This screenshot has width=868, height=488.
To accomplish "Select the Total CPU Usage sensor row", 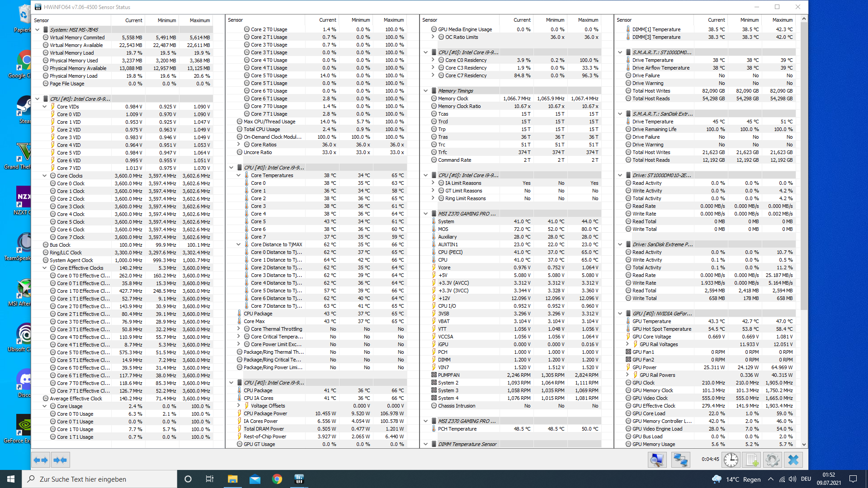I will pyautogui.click(x=262, y=129).
